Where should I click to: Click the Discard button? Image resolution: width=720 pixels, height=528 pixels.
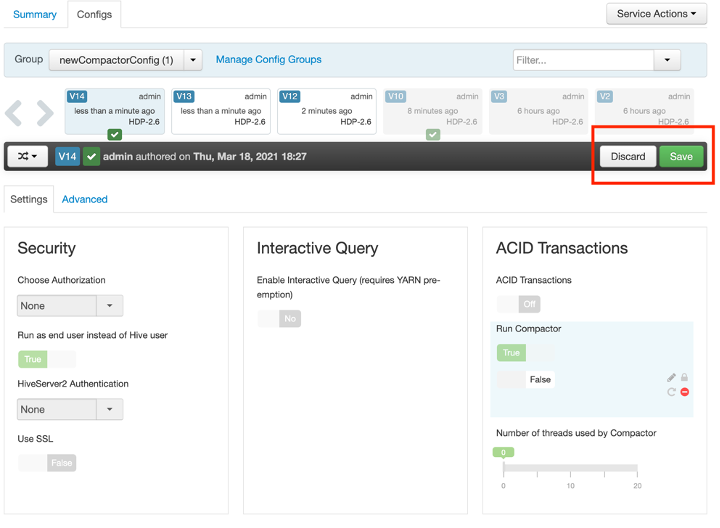pos(628,157)
